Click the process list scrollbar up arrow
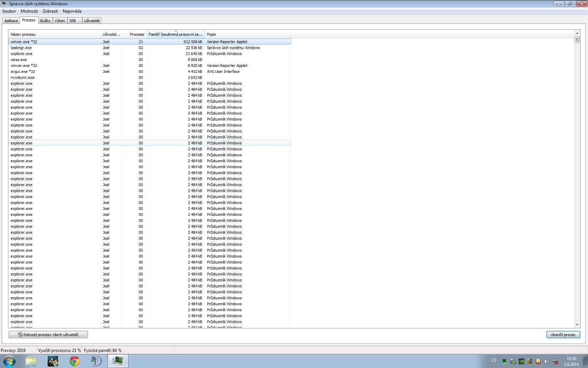588x368 pixels. pyautogui.click(x=577, y=33)
